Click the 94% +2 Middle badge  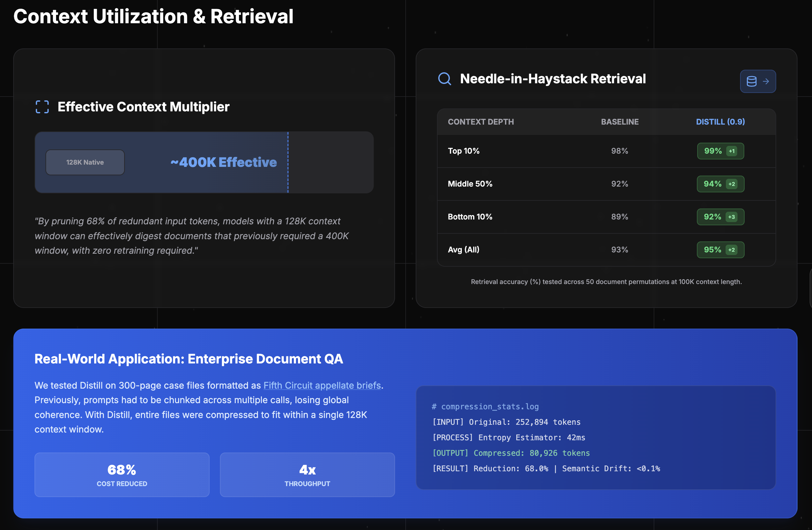pos(720,184)
